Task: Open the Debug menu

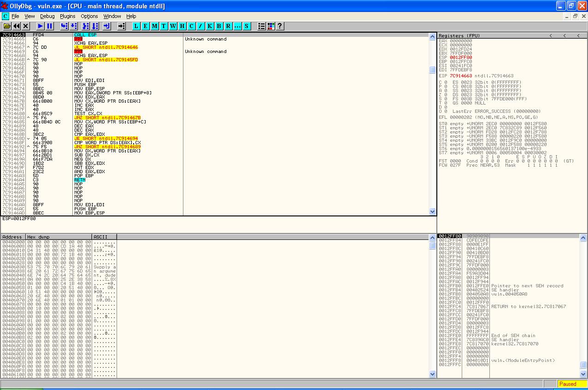Action: coord(47,16)
